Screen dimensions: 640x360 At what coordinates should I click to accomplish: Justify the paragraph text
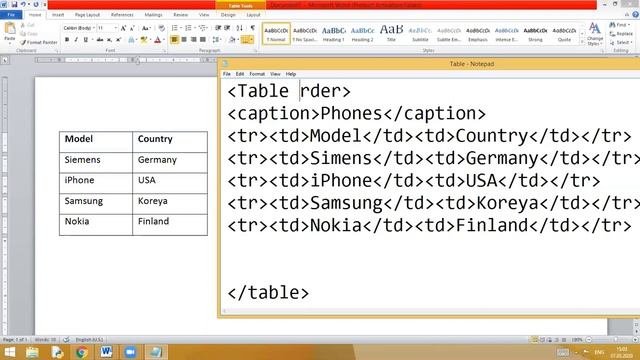point(202,40)
